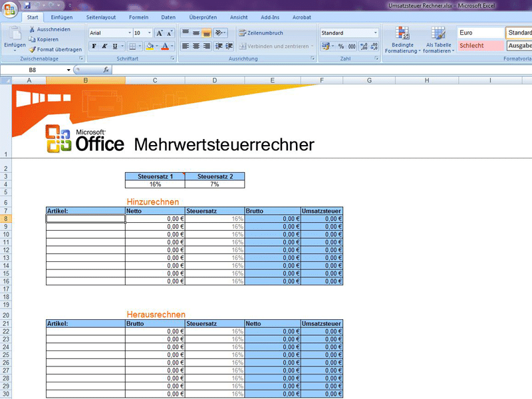Open the fill color dropdown arrow
This screenshot has height=399, width=532.
coord(157,46)
